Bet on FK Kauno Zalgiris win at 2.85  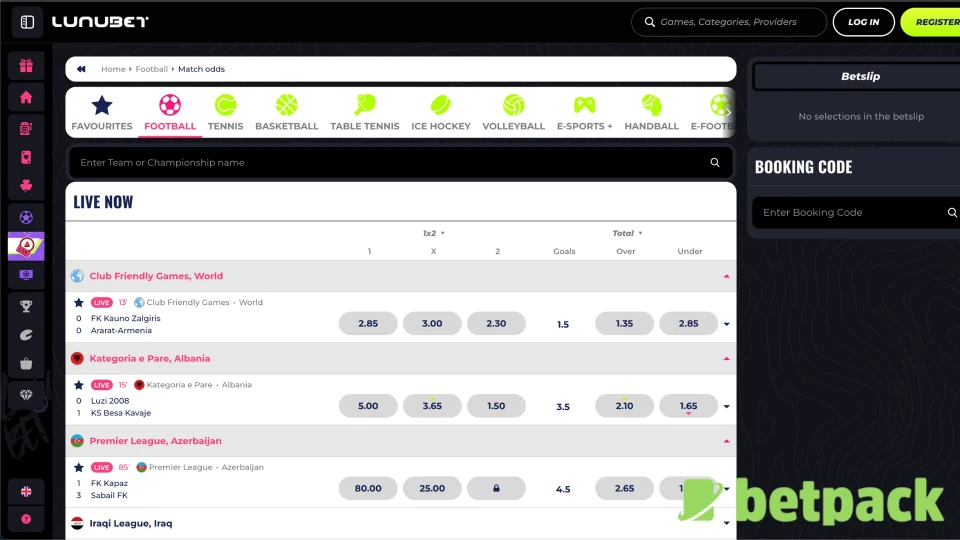coord(368,323)
